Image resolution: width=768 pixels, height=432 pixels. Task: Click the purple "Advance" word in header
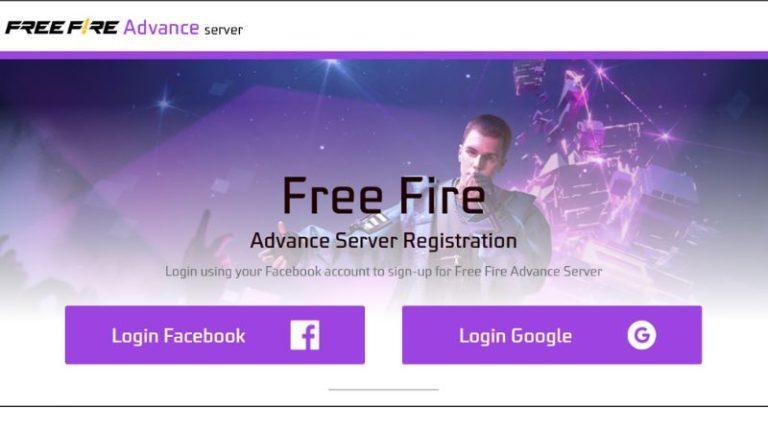coord(161,27)
